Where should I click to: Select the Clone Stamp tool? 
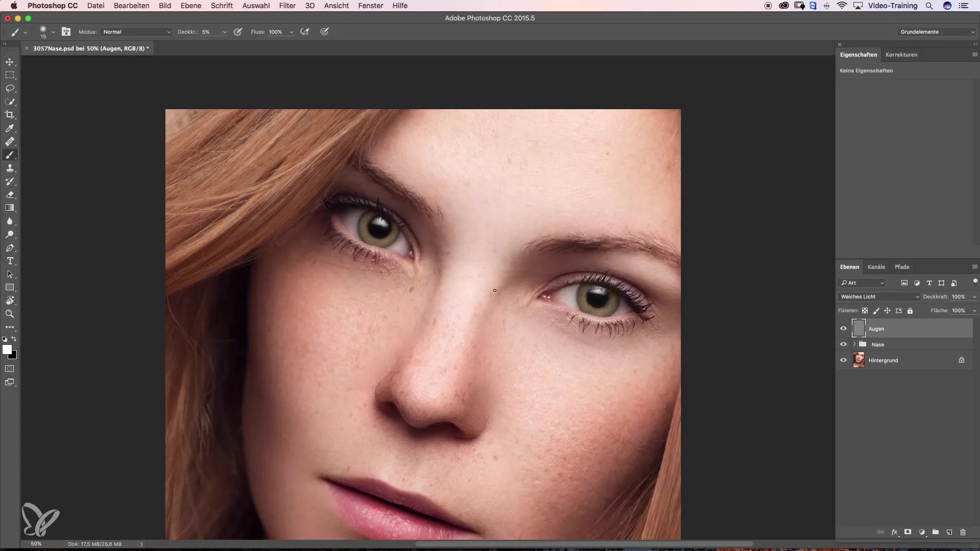pos(10,168)
